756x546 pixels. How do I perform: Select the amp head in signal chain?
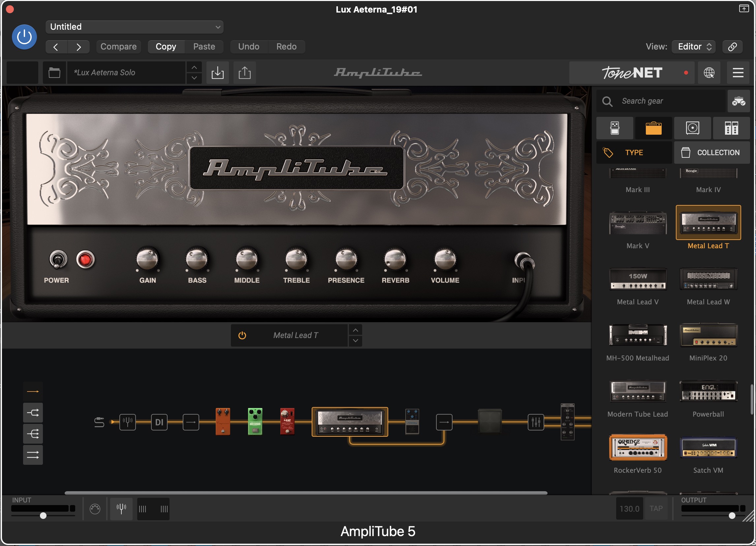[350, 422]
